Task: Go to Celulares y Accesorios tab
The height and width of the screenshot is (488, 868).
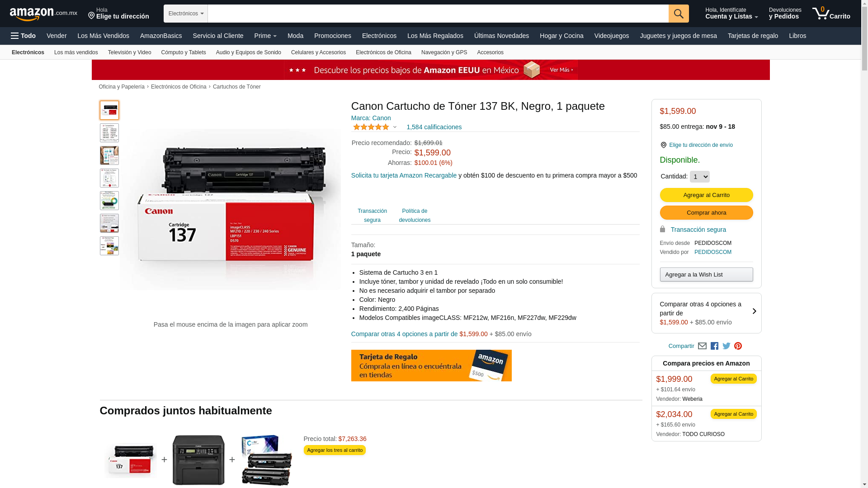Action: pyautogui.click(x=318, y=52)
